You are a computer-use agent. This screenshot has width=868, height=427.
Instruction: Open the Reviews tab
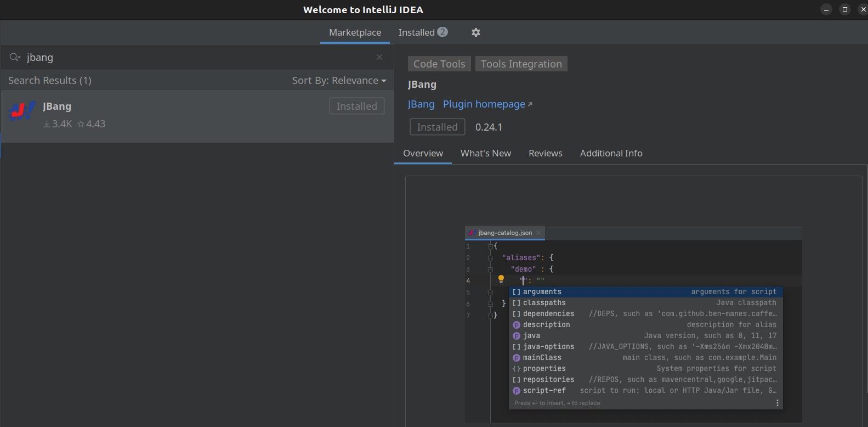point(546,153)
